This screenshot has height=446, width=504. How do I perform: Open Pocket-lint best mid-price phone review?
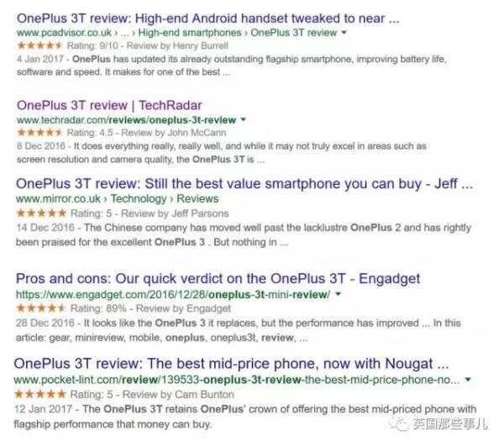[232, 364]
